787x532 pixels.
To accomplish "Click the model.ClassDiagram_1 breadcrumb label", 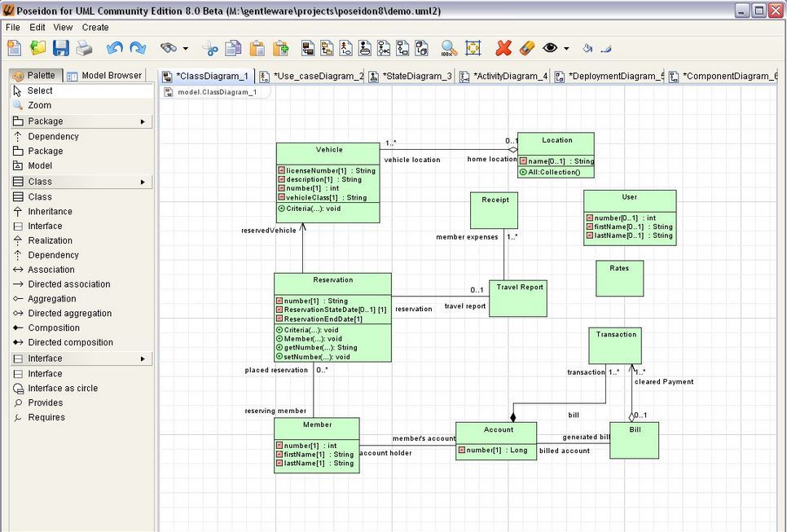I will (217, 92).
